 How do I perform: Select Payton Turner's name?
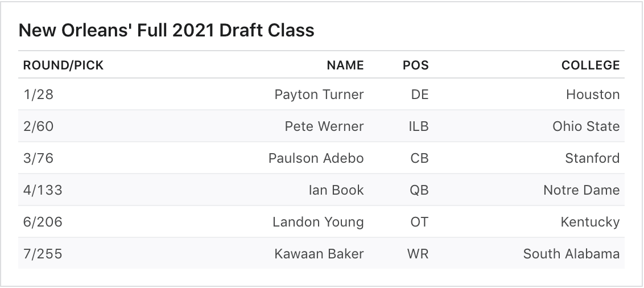[319, 94]
